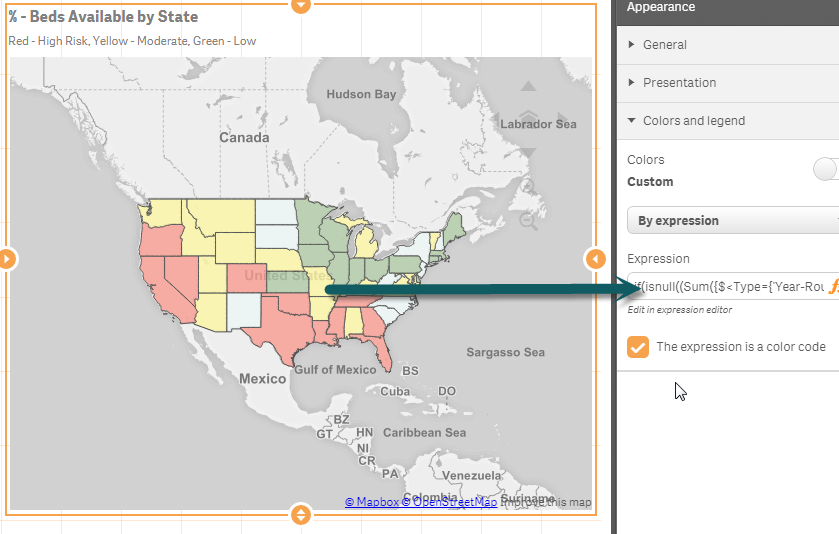The width and height of the screenshot is (839, 534).
Task: Zoom out with the minus magnifier
Action: pos(529,221)
